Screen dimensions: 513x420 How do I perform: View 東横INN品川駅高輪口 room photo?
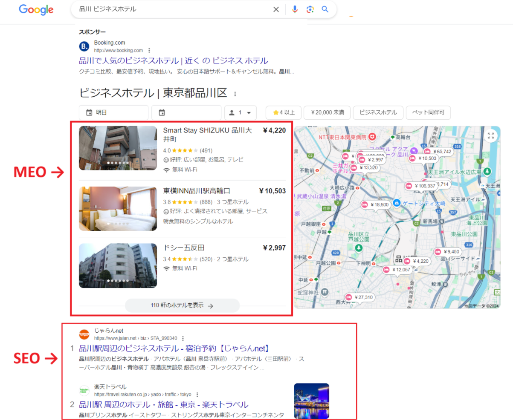(x=118, y=209)
